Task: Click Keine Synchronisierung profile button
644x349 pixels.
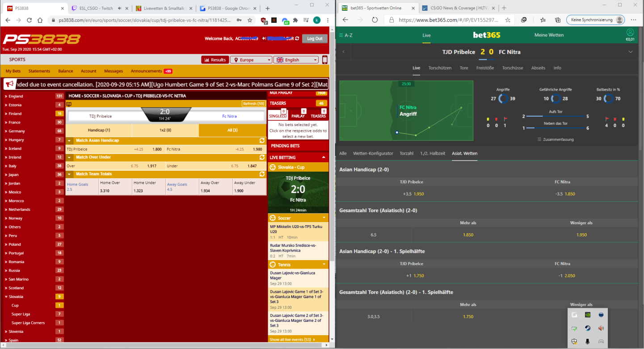Action: coord(595,20)
